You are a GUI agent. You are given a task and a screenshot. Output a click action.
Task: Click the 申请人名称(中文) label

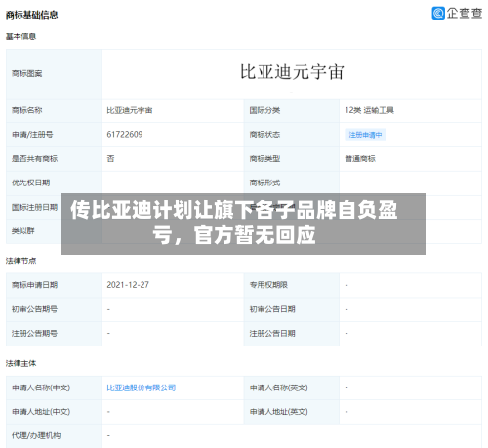[41, 387]
